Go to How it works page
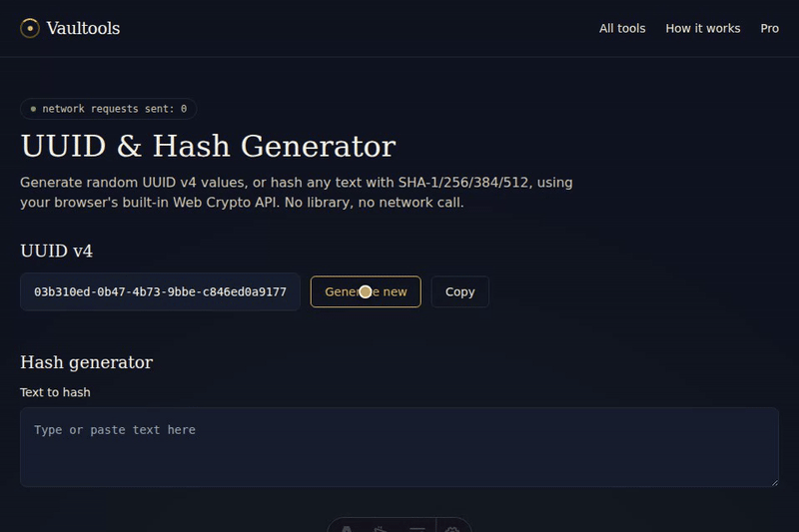Image resolution: width=799 pixels, height=532 pixels. click(703, 29)
